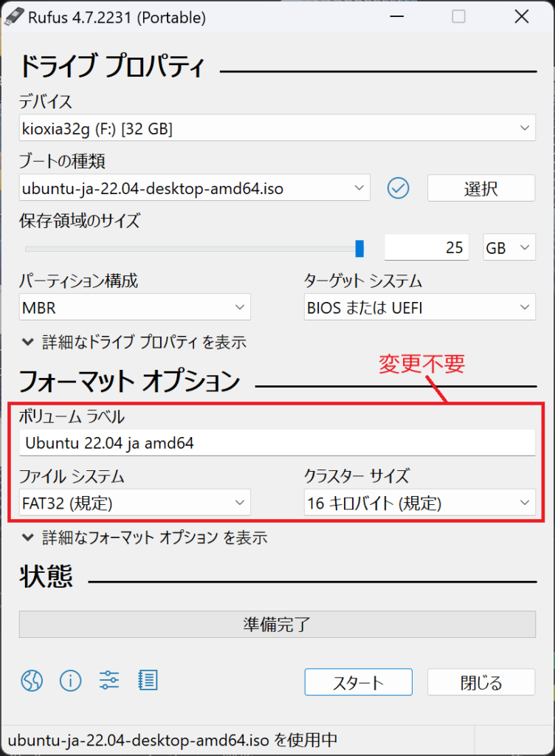Expand 詳細なドライブ プロパティ を表示
The image size is (555, 756).
pyautogui.click(x=134, y=343)
